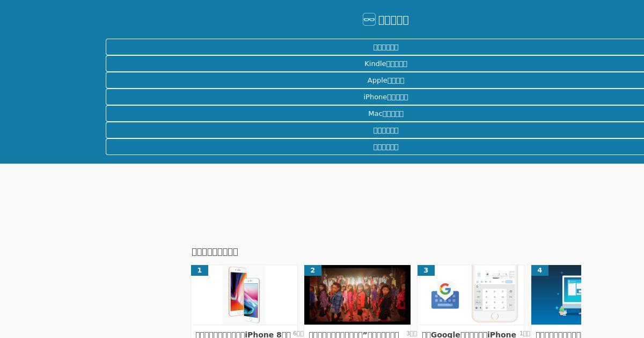
Task: Click the ranking section heading above the cards
Action: click(215, 252)
